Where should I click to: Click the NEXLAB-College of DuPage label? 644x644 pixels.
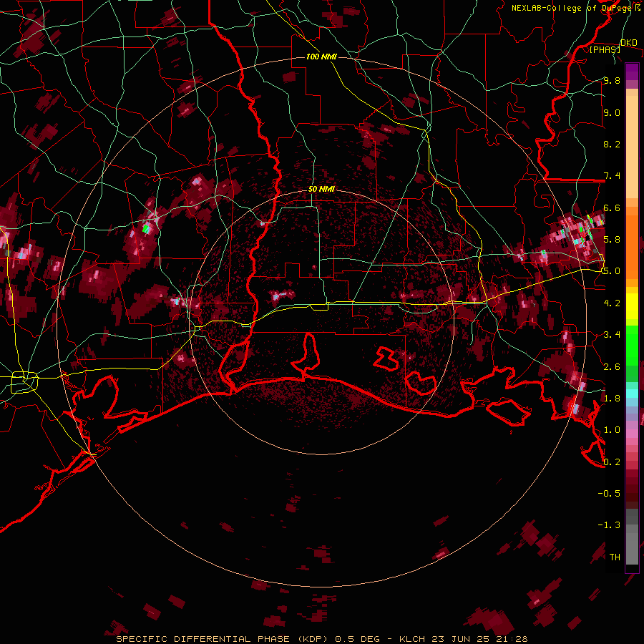(x=572, y=8)
